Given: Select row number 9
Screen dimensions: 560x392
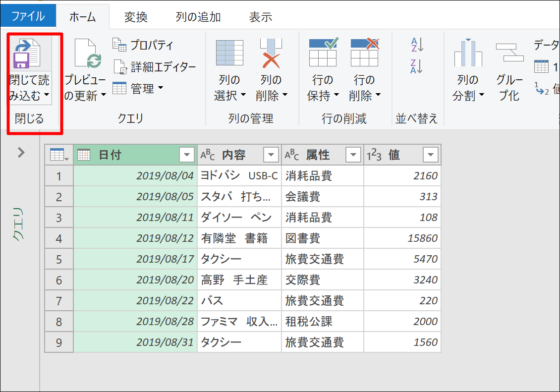Looking at the screenshot, I should 59,342.
